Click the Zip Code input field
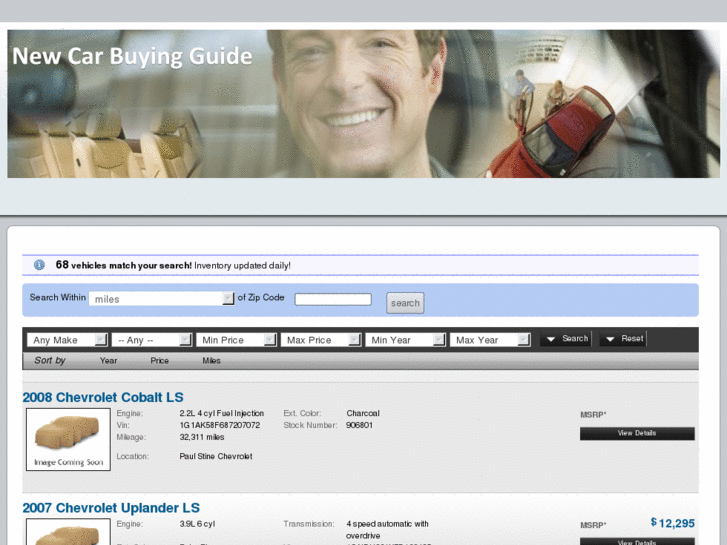This screenshot has height=545, width=727. coord(333,299)
